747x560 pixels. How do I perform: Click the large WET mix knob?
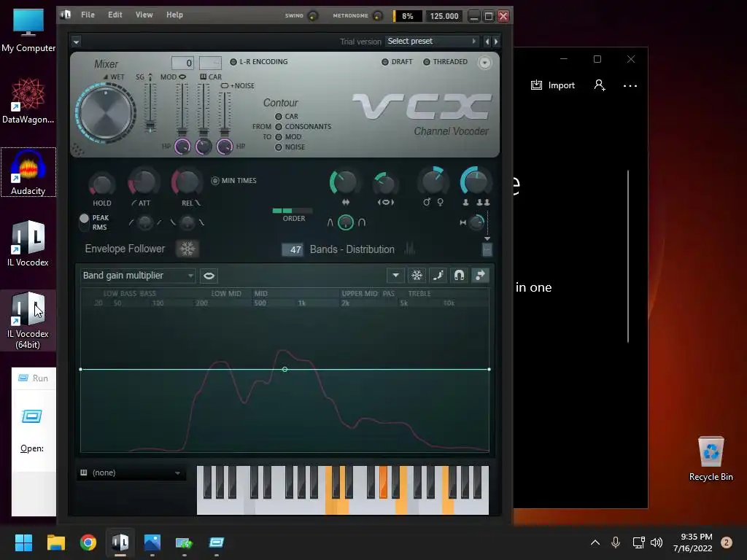pyautogui.click(x=106, y=113)
